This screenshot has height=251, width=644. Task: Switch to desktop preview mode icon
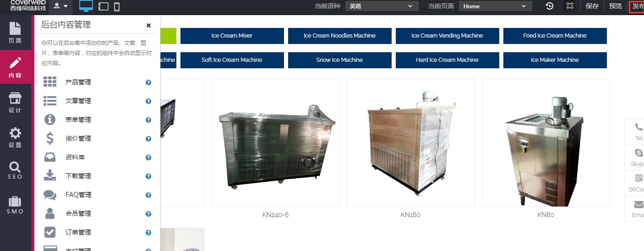coord(86,6)
